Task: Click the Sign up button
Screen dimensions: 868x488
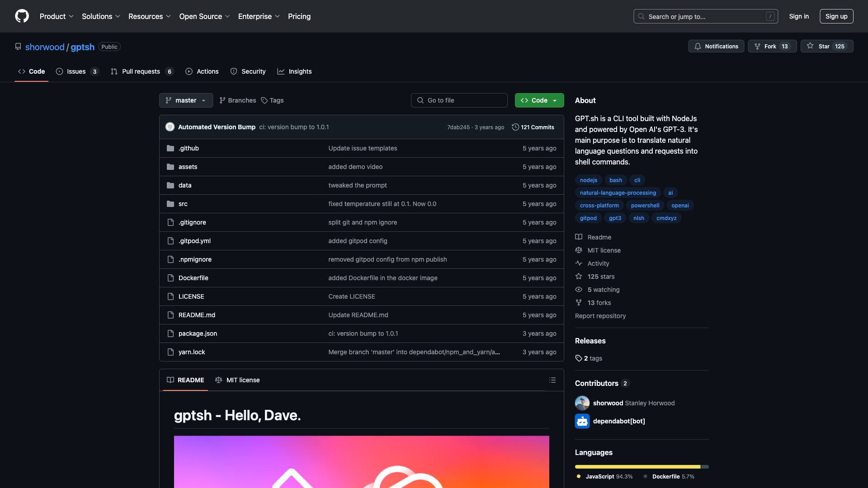Action: point(836,16)
